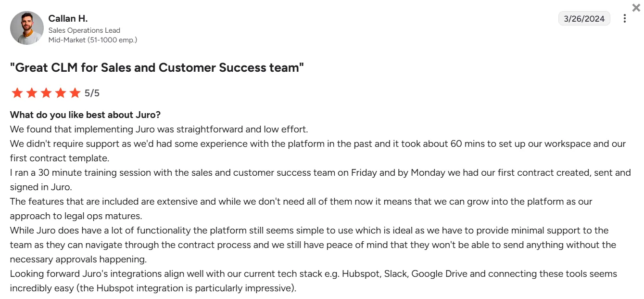Select the middle star of the rating
Image resolution: width=644 pixels, height=299 pixels.
pyautogui.click(x=46, y=92)
